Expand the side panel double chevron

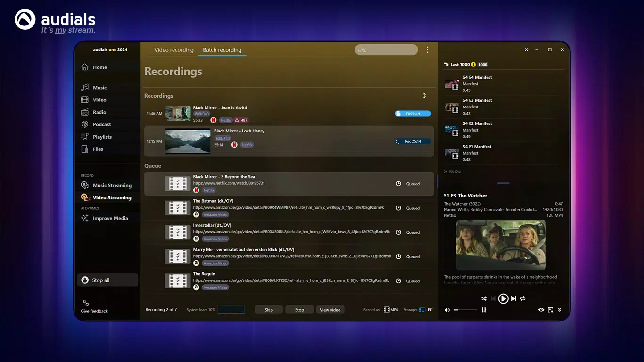(527, 49)
